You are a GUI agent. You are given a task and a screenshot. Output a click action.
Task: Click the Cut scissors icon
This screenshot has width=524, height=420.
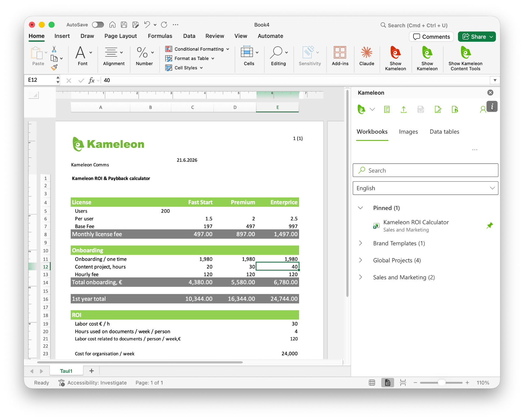pyautogui.click(x=54, y=49)
